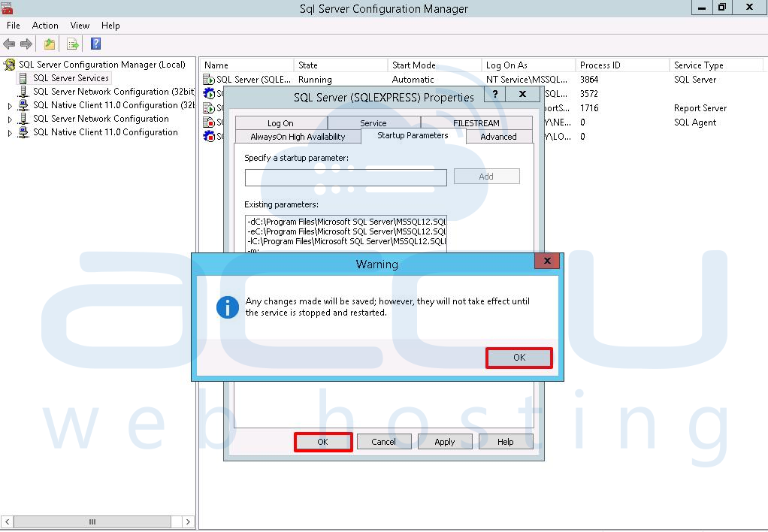
Task: Click the blue information icon in Warning dialog
Action: click(227, 307)
